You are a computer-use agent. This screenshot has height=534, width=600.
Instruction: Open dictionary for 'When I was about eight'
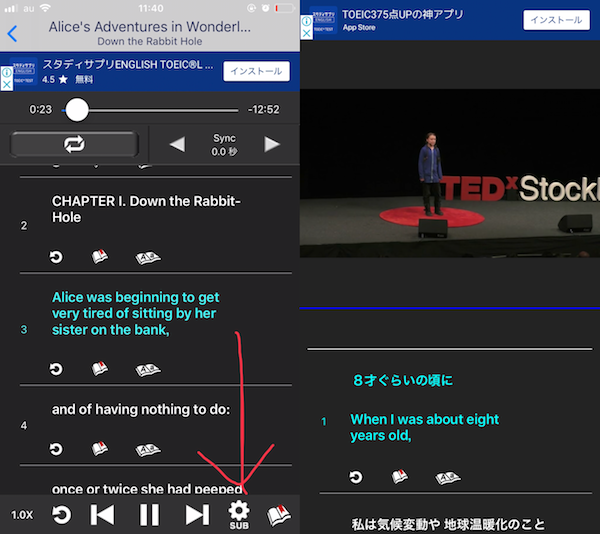(x=448, y=477)
